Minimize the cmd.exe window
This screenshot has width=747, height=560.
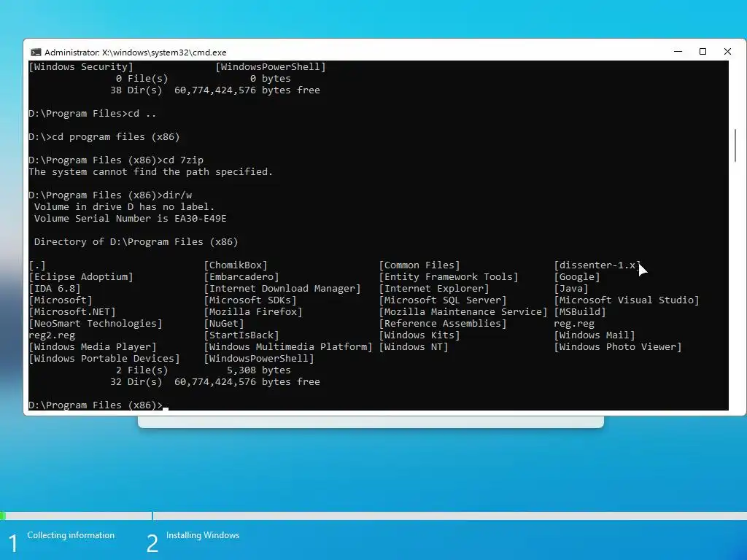(x=678, y=52)
